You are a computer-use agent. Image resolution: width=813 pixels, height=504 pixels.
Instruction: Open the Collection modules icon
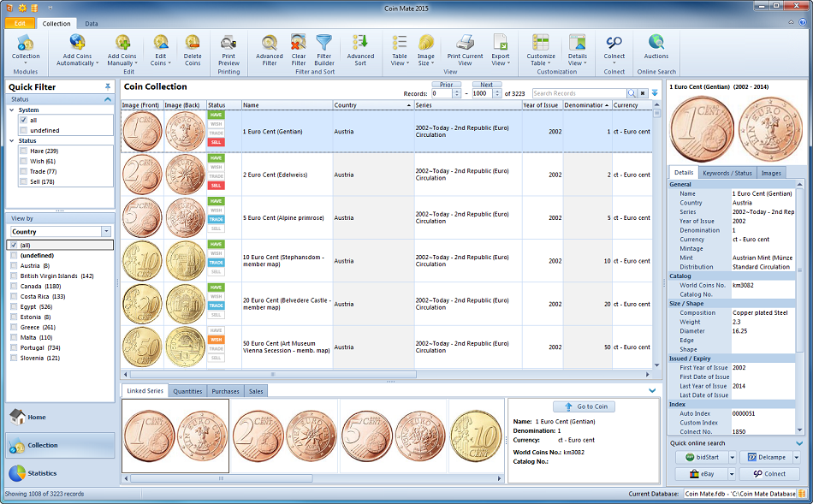point(26,43)
